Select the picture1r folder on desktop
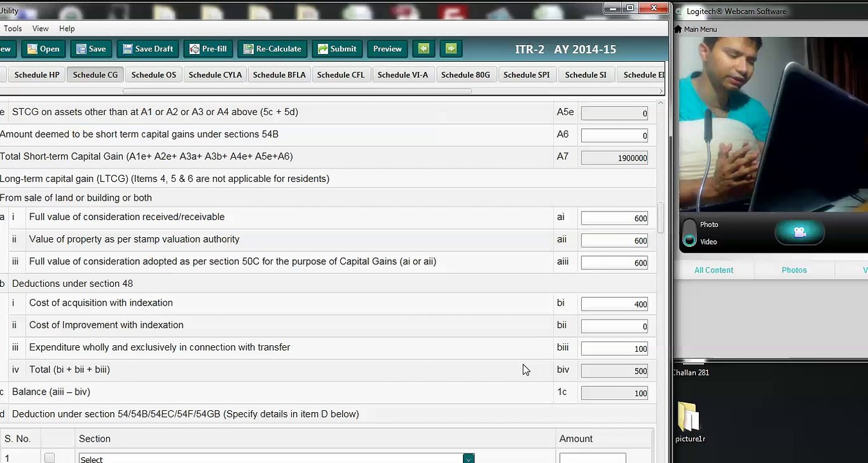 [x=690, y=422]
